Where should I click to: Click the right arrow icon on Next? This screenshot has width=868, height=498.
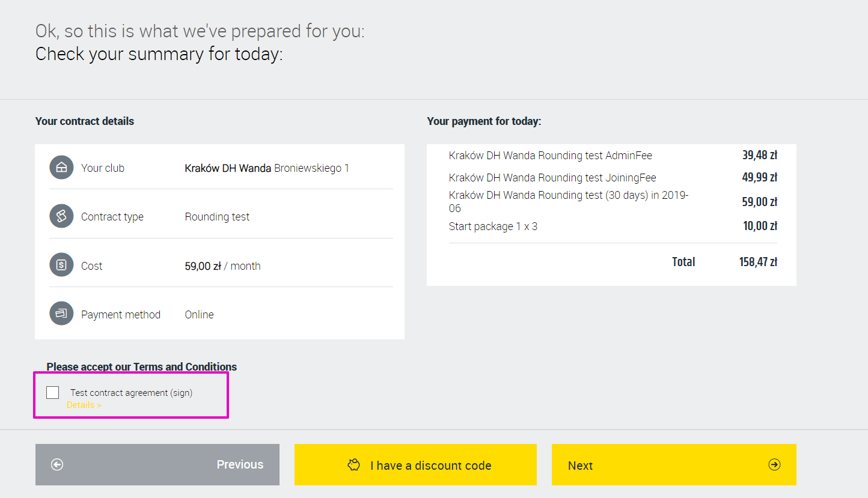point(774,464)
